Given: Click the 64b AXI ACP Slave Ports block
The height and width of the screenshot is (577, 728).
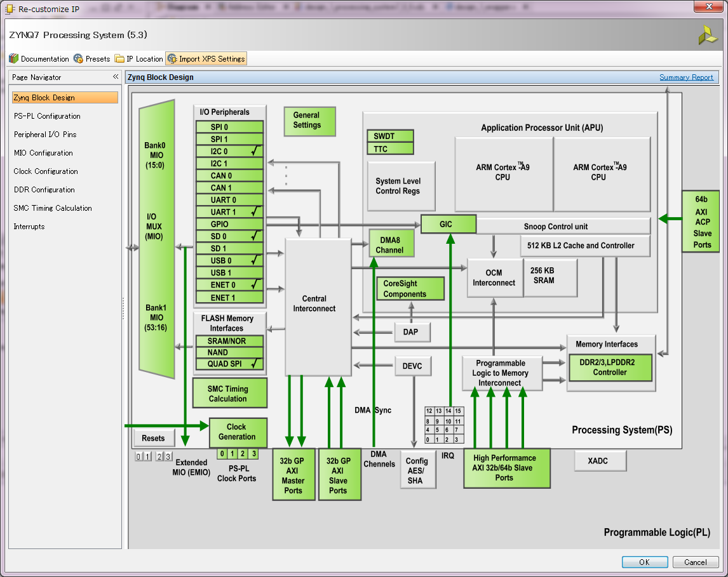Looking at the screenshot, I should 701,222.
